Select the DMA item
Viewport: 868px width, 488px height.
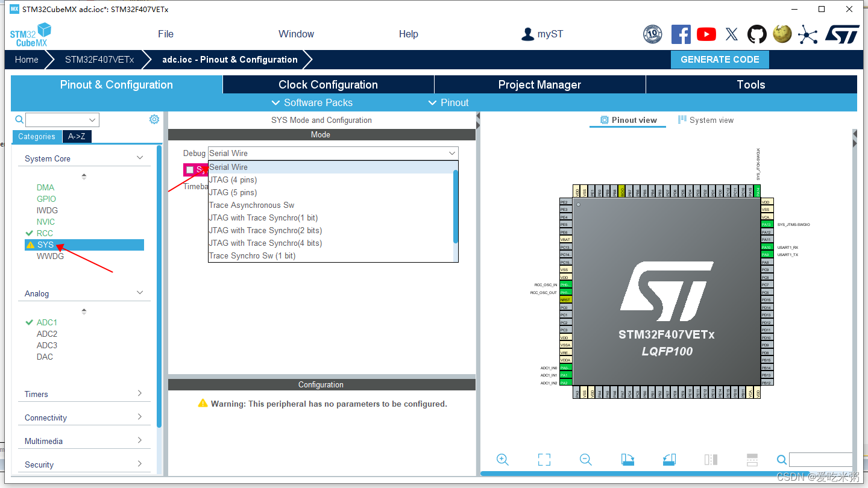pos(45,187)
